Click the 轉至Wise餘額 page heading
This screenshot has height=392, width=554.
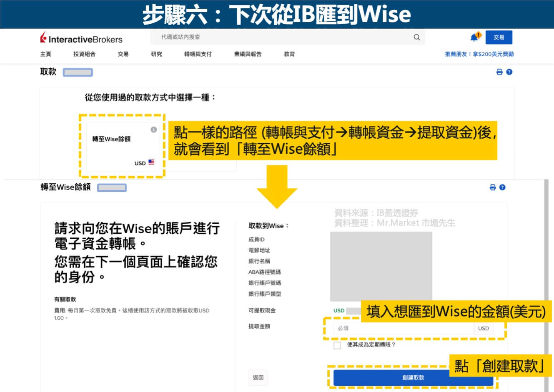pos(65,187)
